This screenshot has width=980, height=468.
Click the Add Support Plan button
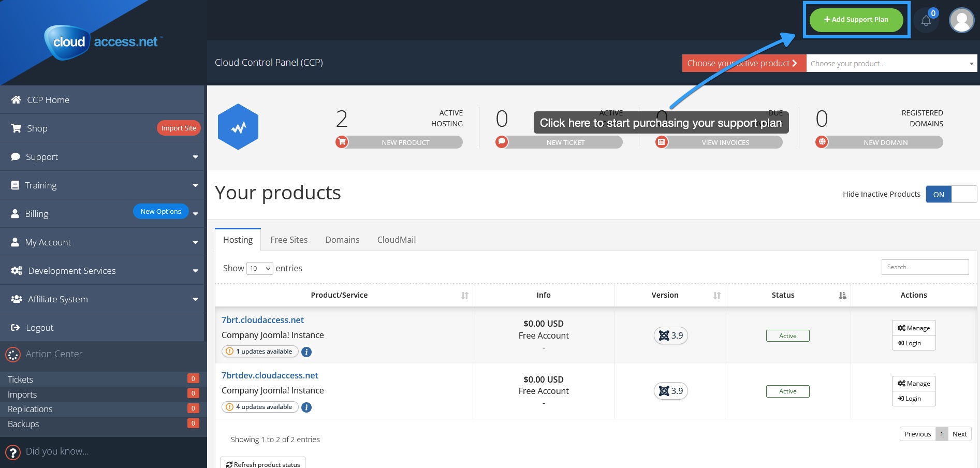point(856,20)
